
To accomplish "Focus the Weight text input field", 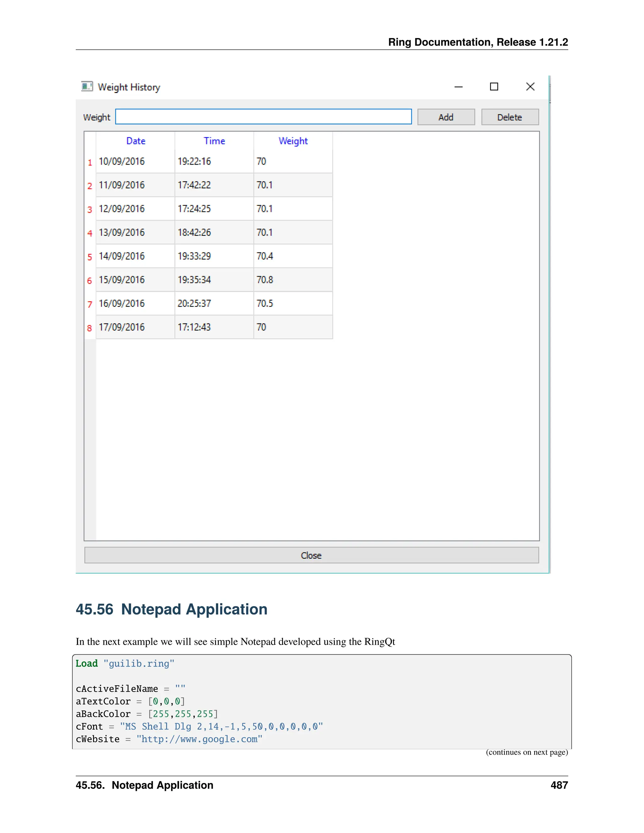I will click(x=263, y=117).
